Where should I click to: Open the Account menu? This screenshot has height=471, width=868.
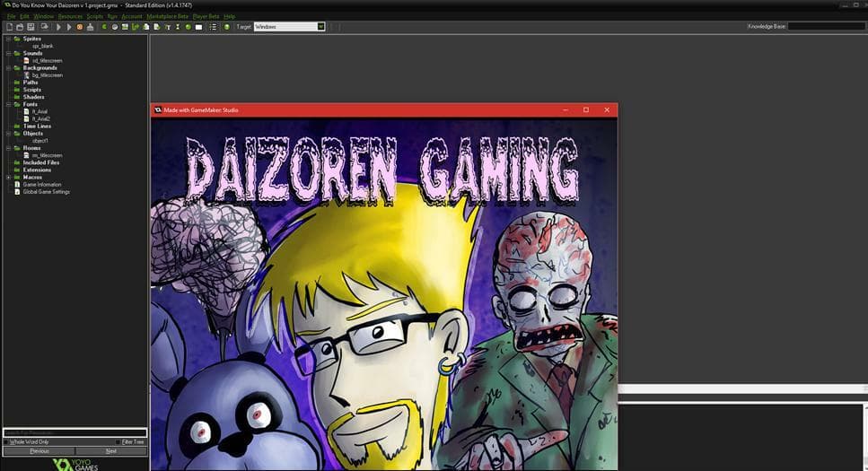132,17
